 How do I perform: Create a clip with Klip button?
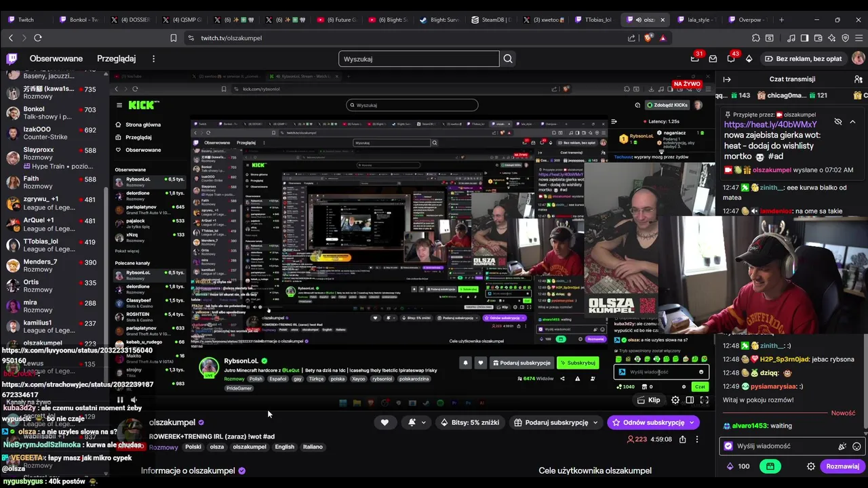(x=649, y=400)
